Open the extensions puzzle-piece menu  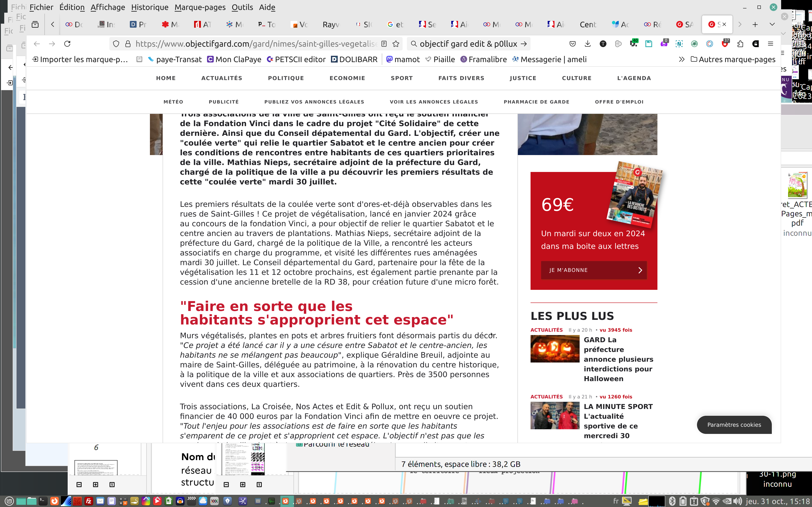(740, 44)
